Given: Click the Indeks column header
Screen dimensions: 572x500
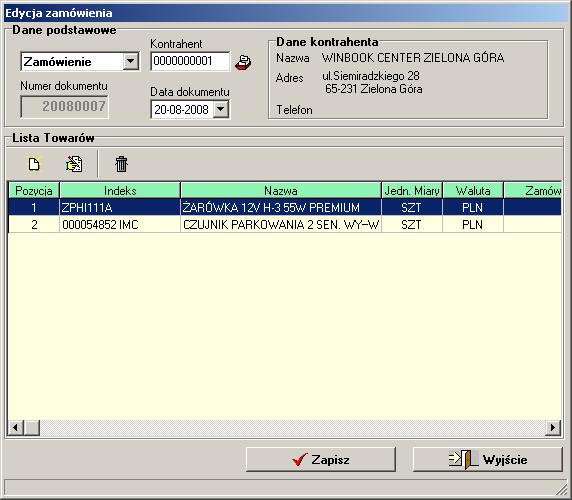Looking at the screenshot, I should [120, 190].
